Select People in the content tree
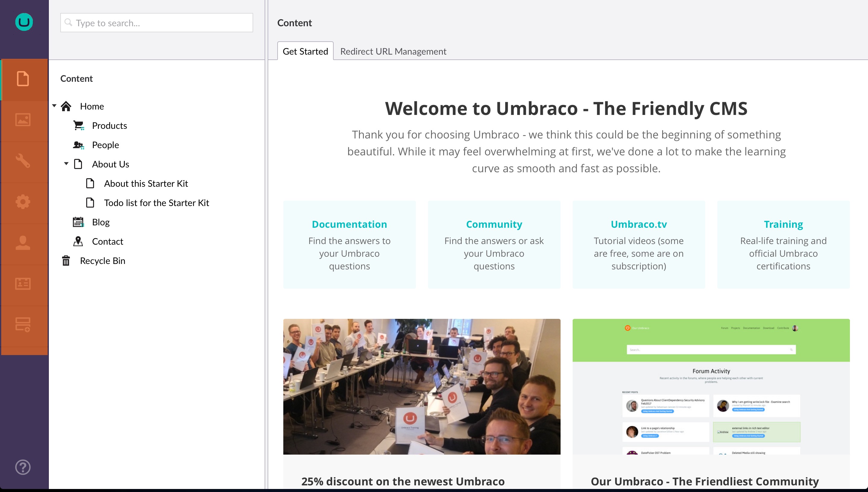868x492 pixels. pyautogui.click(x=105, y=144)
